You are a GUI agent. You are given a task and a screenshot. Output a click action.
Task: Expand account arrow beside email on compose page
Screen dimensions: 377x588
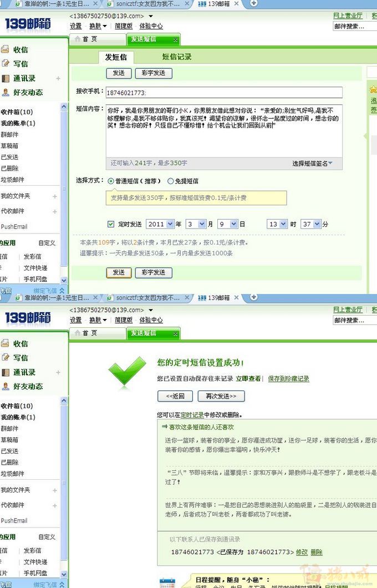[151, 16]
